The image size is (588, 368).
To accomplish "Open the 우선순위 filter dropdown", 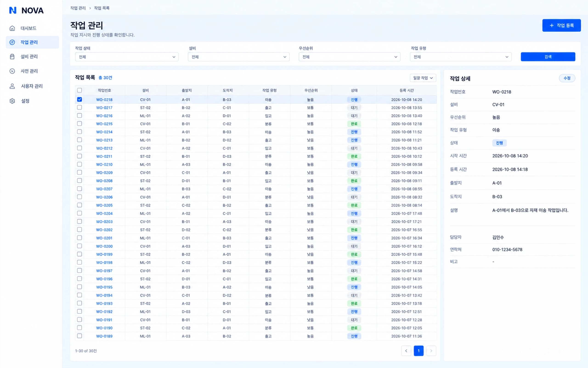I will (x=349, y=57).
